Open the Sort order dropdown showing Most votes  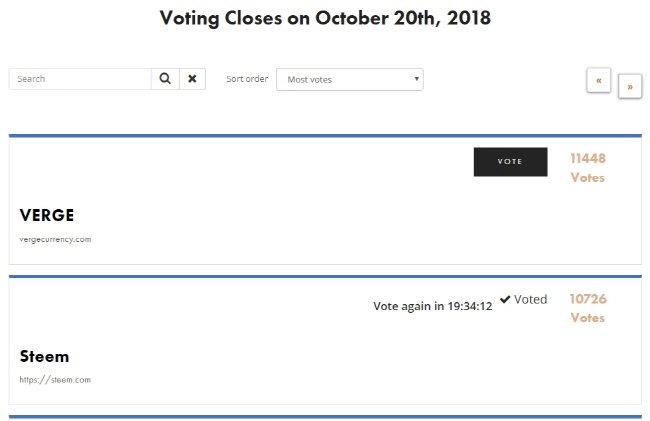pos(349,79)
